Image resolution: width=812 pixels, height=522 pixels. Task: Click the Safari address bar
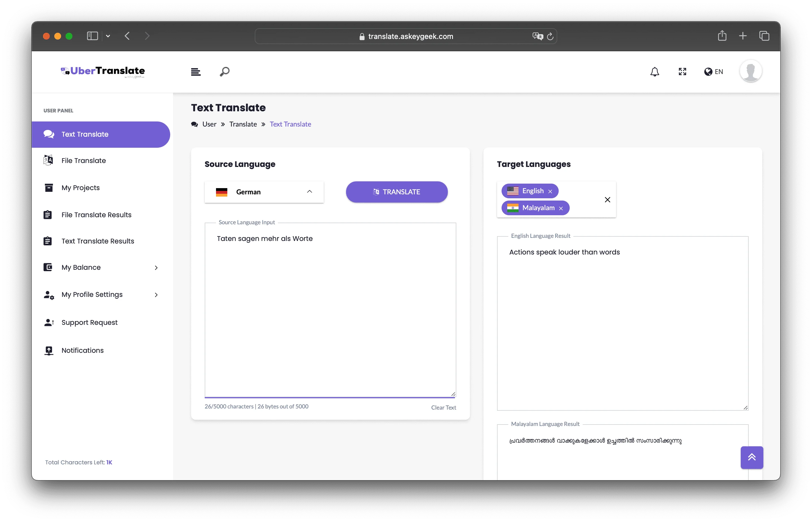(406, 36)
